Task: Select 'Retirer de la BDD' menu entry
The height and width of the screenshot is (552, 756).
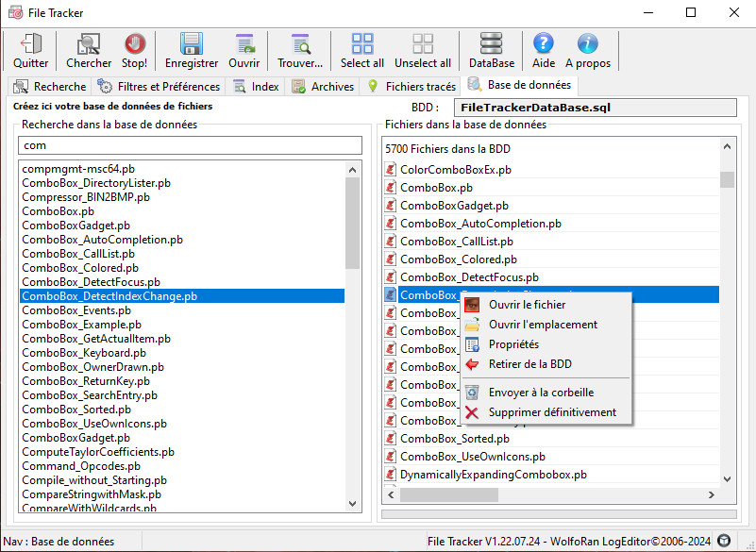Action: coord(529,364)
